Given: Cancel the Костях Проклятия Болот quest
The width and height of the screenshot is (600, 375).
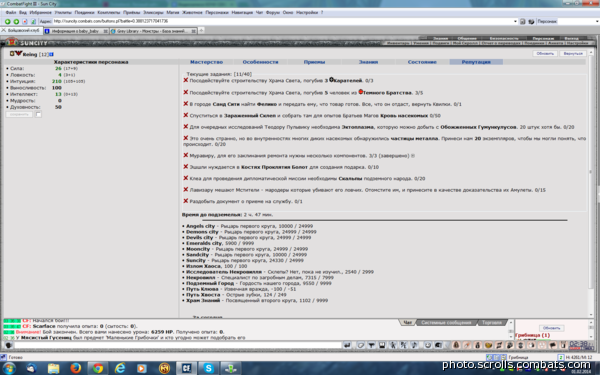Looking at the screenshot, I should click(x=186, y=167).
